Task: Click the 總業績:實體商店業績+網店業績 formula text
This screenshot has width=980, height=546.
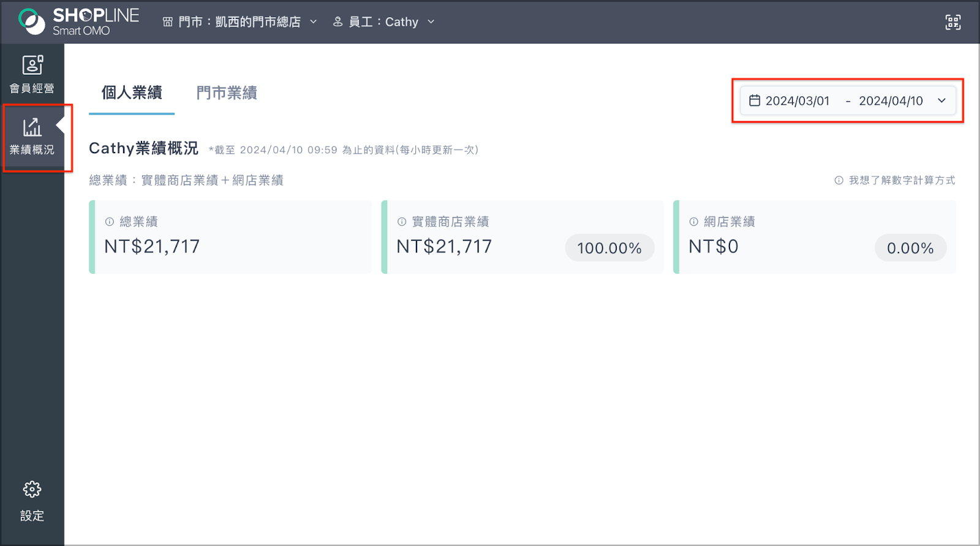Action: 186,180
